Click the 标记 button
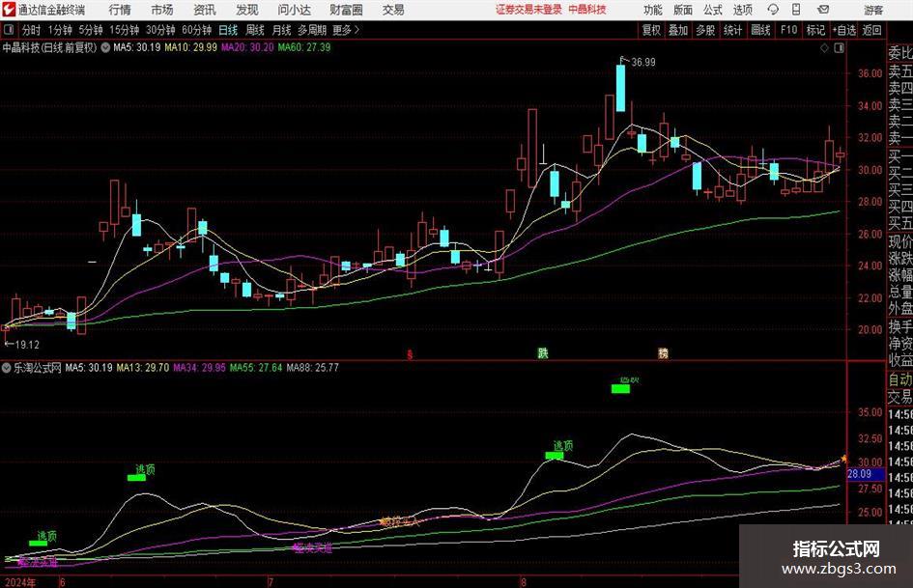 (815, 30)
